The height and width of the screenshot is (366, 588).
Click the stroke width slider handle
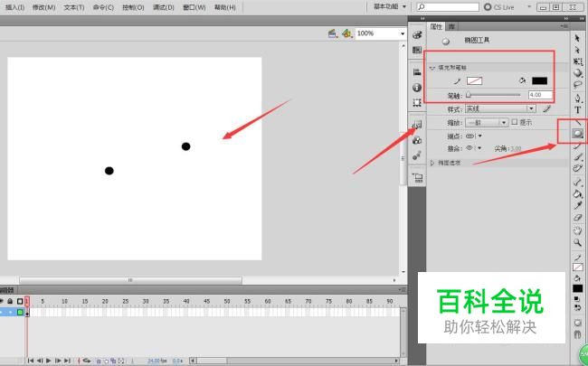tap(468, 95)
